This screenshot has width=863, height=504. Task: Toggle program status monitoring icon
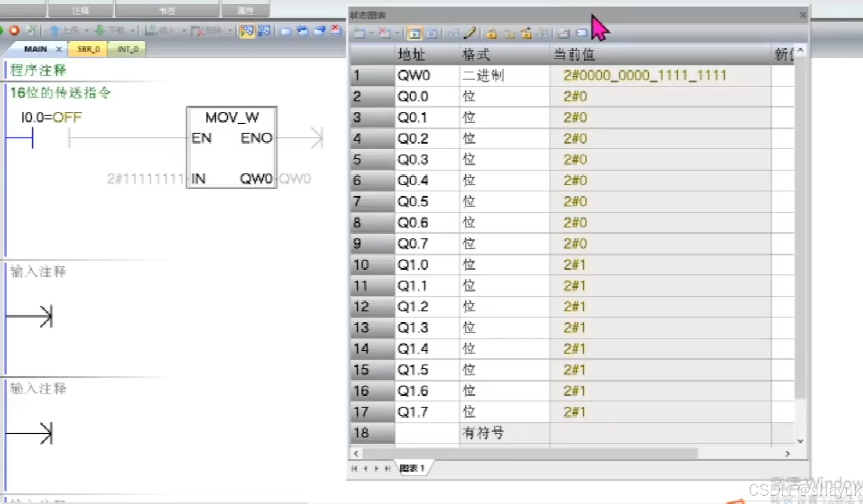tap(247, 31)
